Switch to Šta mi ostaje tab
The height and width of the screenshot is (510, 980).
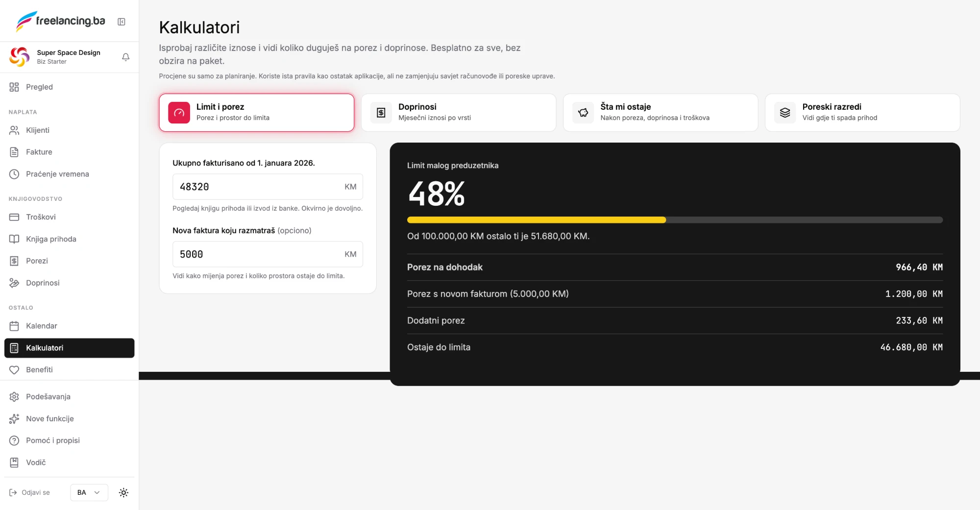tap(661, 113)
